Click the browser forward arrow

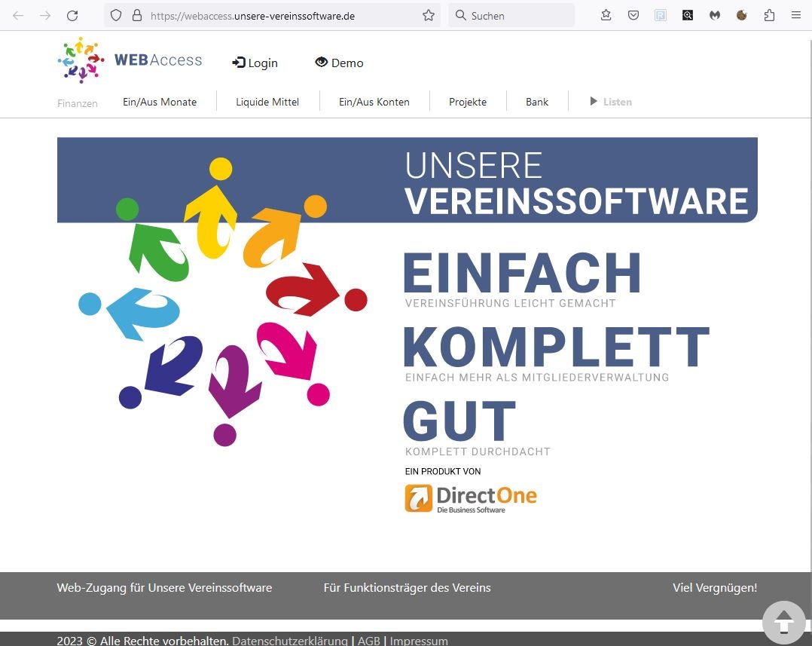[x=45, y=16]
